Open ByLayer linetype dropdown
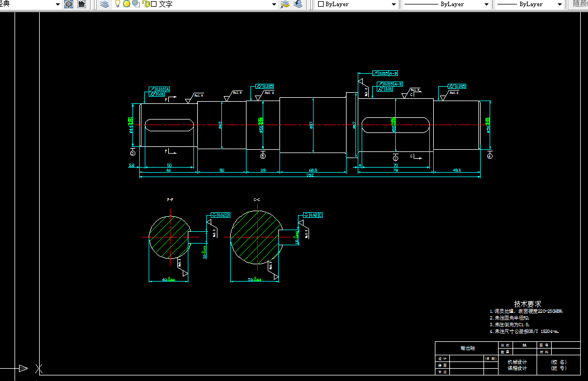Screen dimensions: 588x381 486,4
